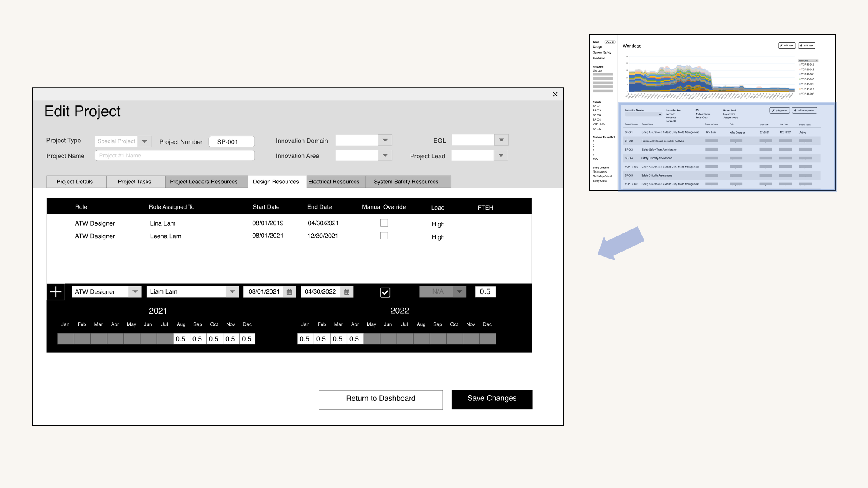Click the Save Changes button

[492, 400]
